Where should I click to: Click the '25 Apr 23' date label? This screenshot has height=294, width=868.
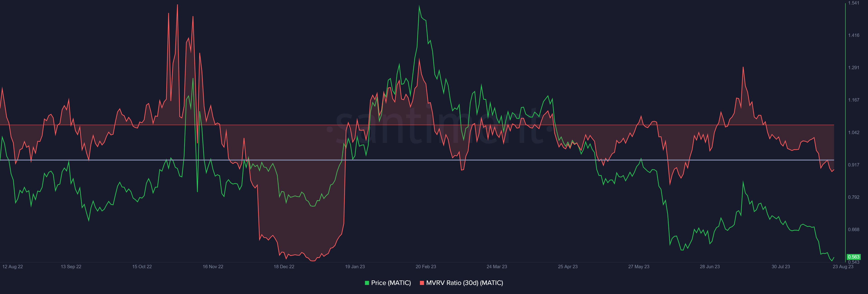[568, 267]
